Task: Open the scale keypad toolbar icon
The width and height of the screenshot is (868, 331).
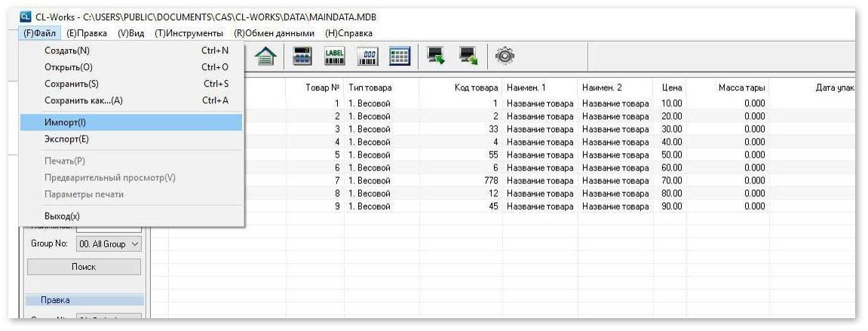Action: [x=303, y=56]
